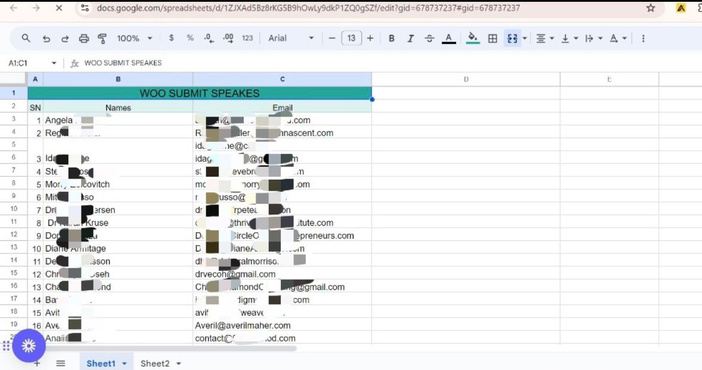The image size is (702, 370).
Task: Open the fill color picker
Action: click(x=473, y=39)
